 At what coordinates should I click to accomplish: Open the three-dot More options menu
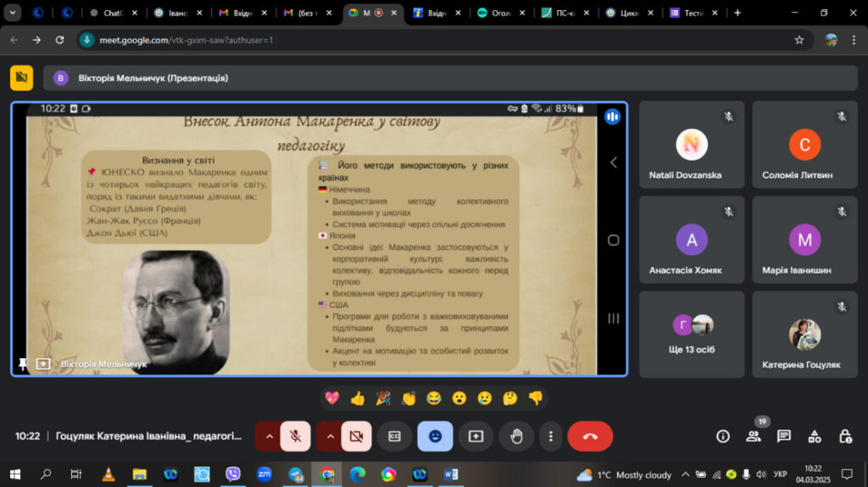pyautogui.click(x=550, y=436)
